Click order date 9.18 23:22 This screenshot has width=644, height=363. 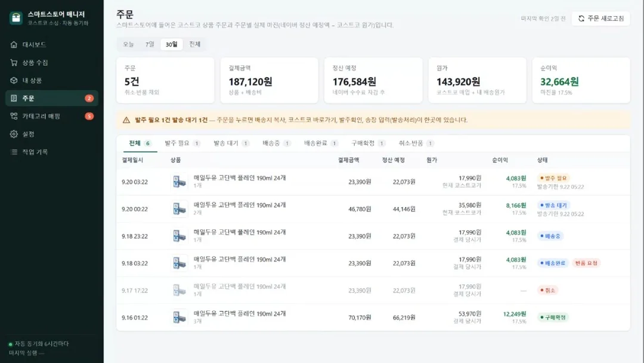click(x=135, y=236)
